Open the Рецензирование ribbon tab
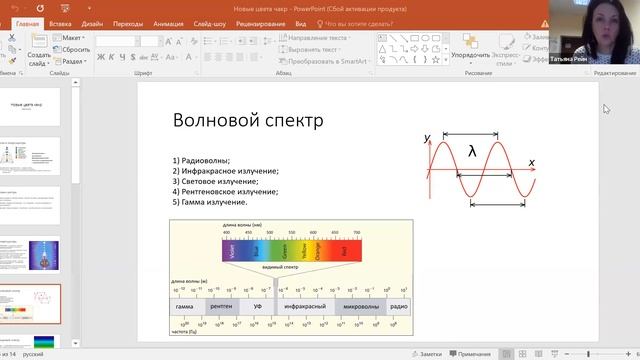This screenshot has height=360, width=640. pos(260,24)
